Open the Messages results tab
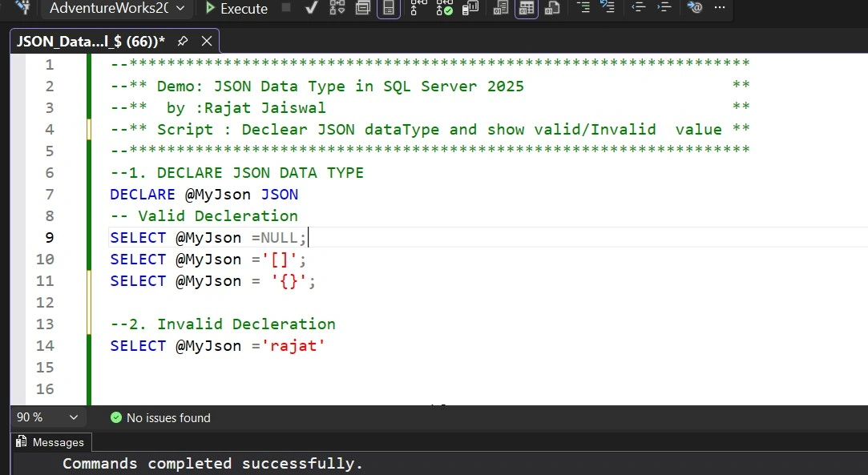Viewport: 868px width, 475px height. click(x=50, y=442)
